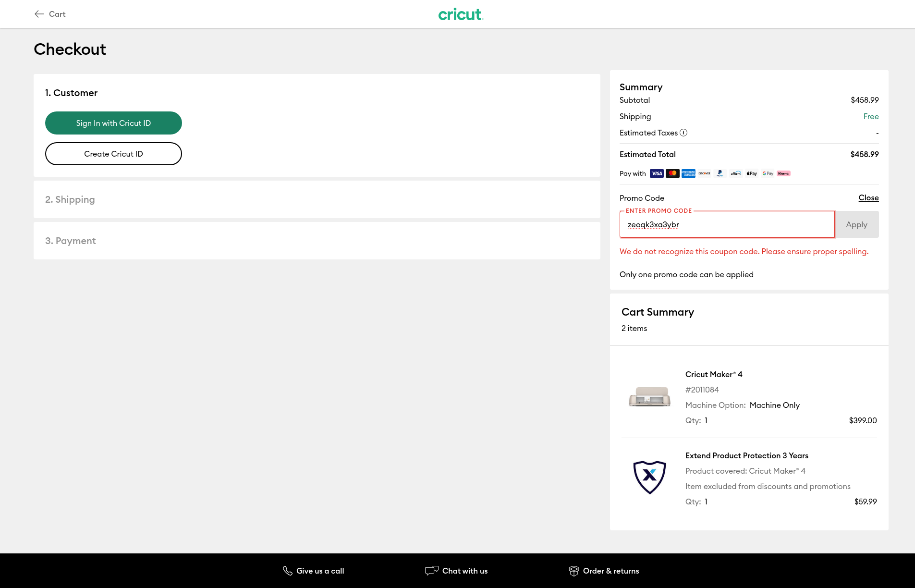The height and width of the screenshot is (588, 915).
Task: Click the Klarna payment icon
Action: (783, 173)
